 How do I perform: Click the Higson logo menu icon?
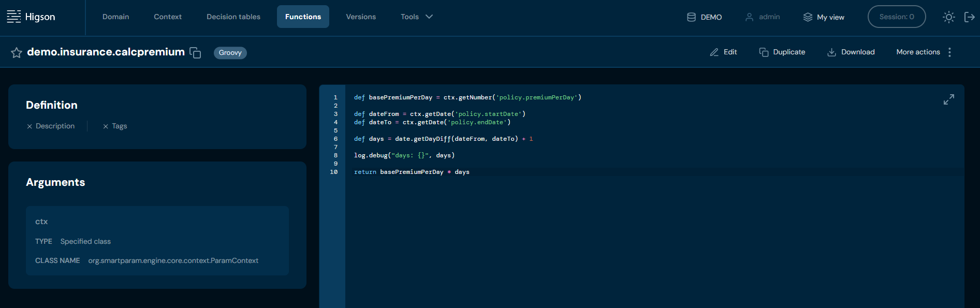coord(14,17)
